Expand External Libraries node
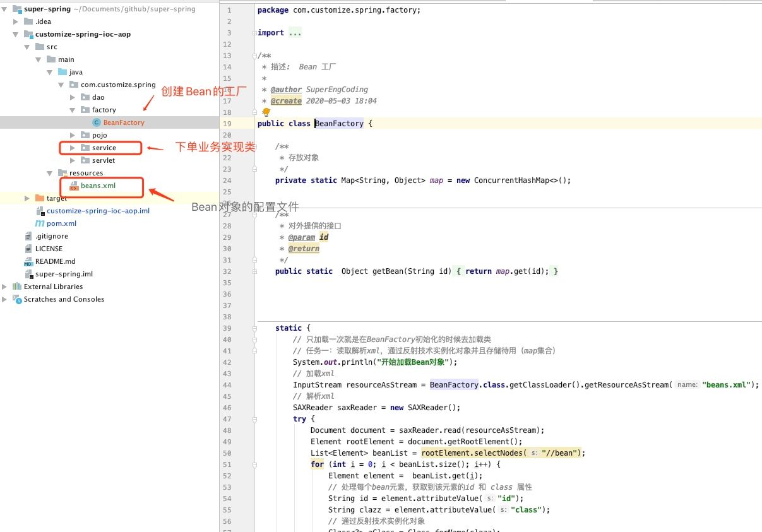This screenshot has width=762, height=532. [5, 287]
